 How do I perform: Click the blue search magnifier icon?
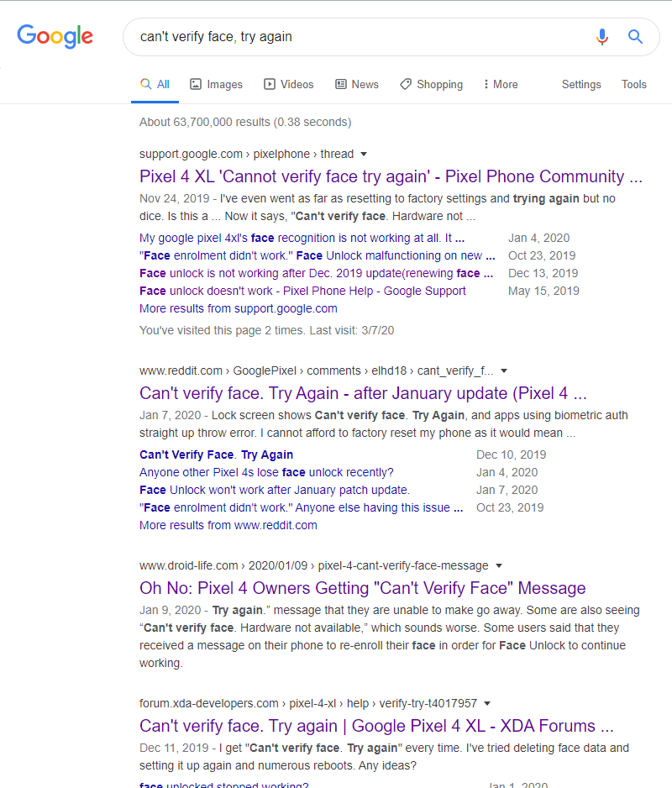[635, 37]
